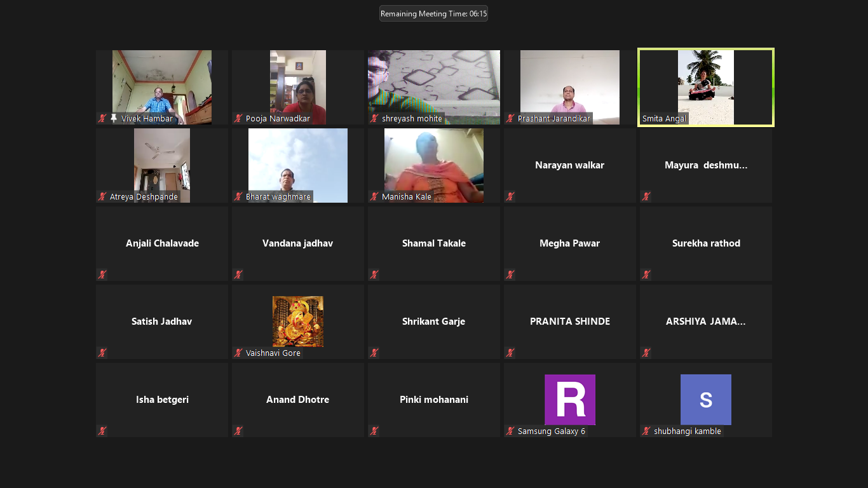868x488 pixels.
Task: Click the purple R avatar of Samsung Galaxy 6
Action: click(570, 400)
